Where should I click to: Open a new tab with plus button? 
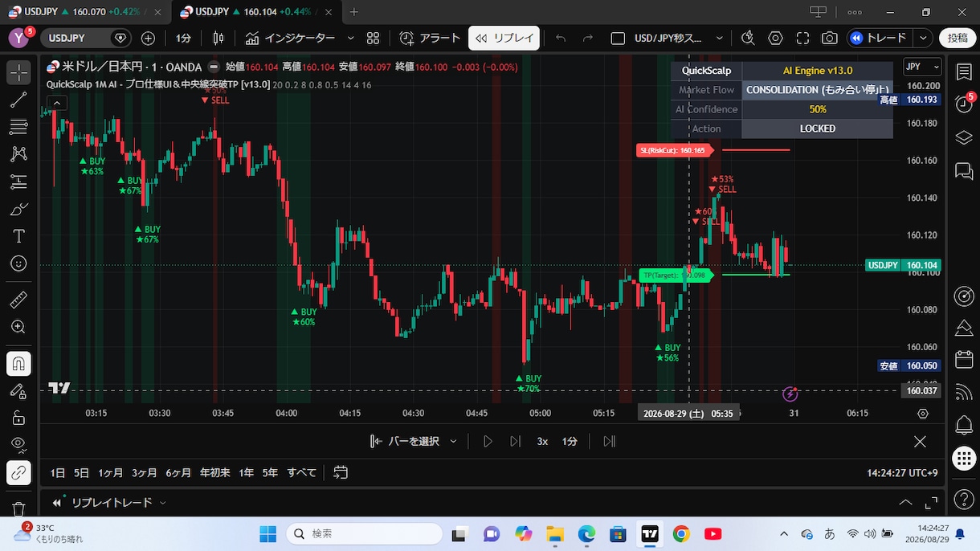tap(354, 12)
